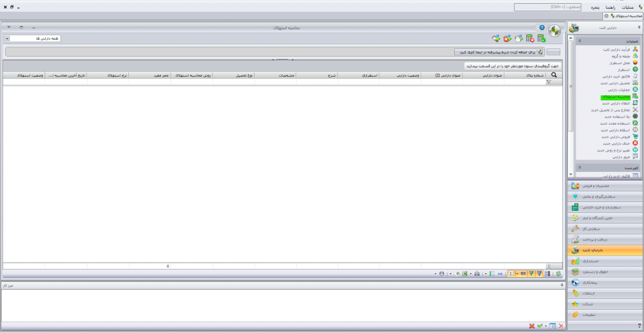Click the grid search magnifier icon
Screen dimensions: 644x333
[554, 75]
